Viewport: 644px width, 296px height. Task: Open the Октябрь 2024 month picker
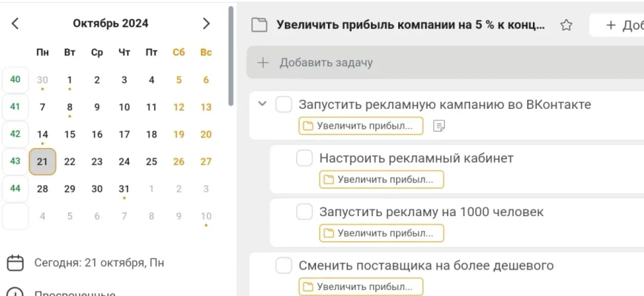click(x=110, y=24)
